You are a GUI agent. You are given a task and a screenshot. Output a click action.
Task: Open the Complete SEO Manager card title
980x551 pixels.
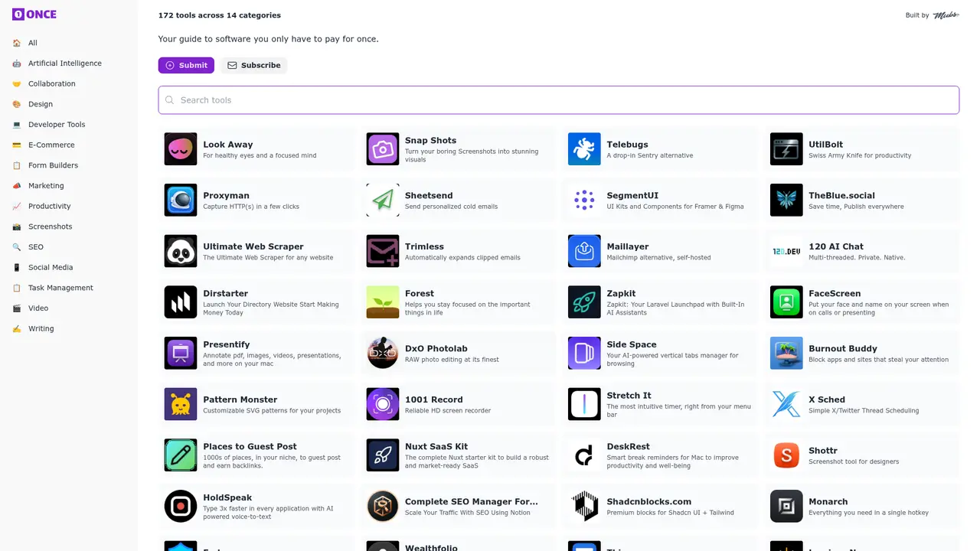point(472,502)
